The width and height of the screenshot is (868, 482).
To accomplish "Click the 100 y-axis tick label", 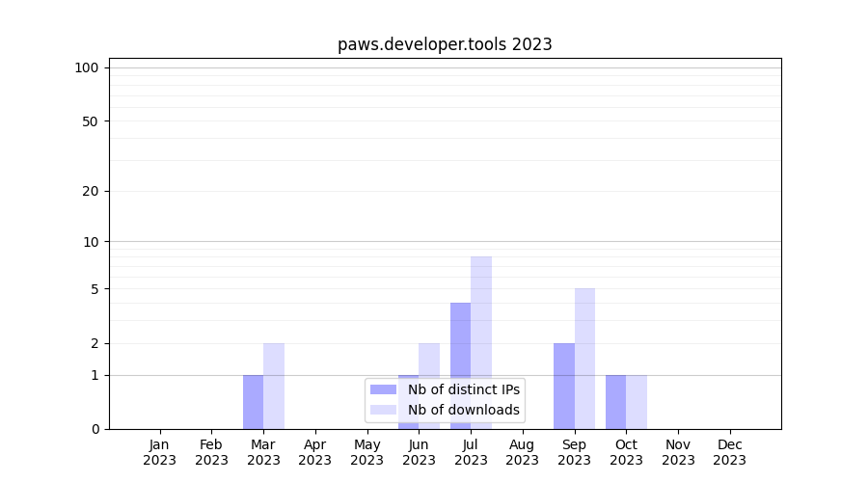I will pyautogui.click(x=87, y=67).
